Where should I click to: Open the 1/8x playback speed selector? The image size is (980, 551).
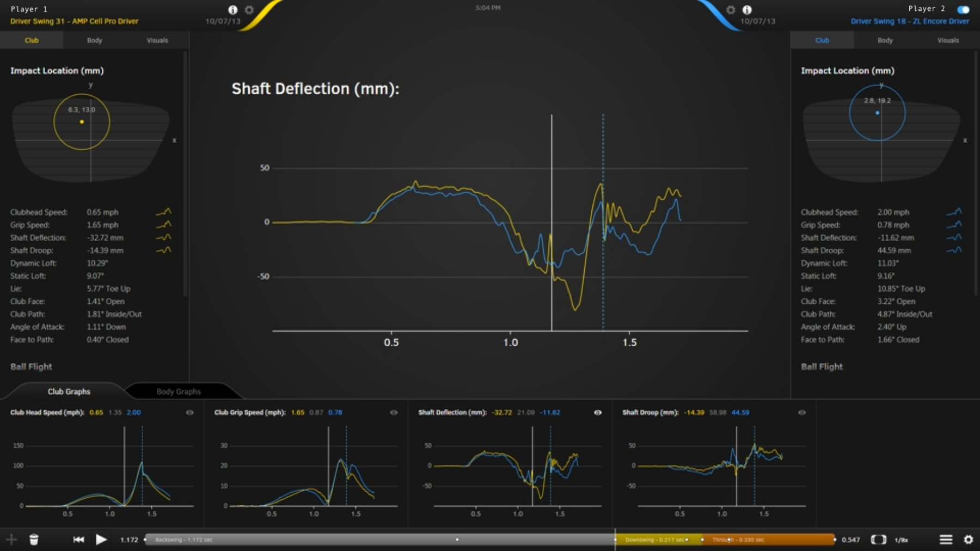coord(901,540)
